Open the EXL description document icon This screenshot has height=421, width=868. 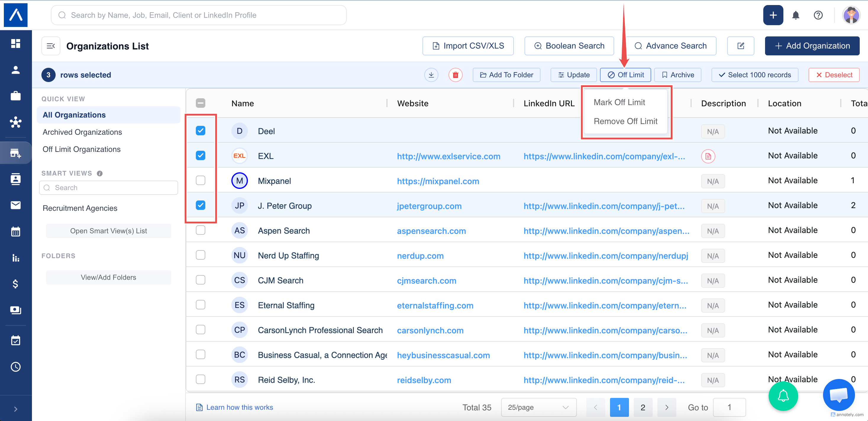tap(708, 156)
